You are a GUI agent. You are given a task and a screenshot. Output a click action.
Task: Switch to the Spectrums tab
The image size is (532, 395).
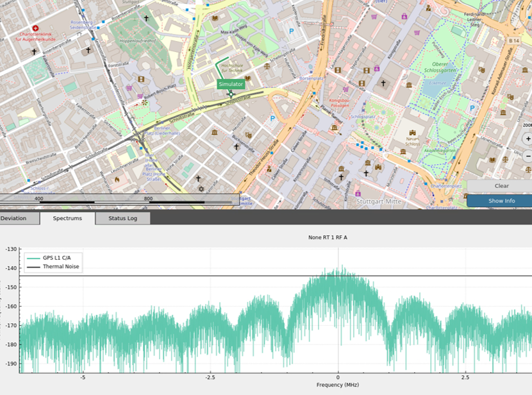click(x=67, y=218)
